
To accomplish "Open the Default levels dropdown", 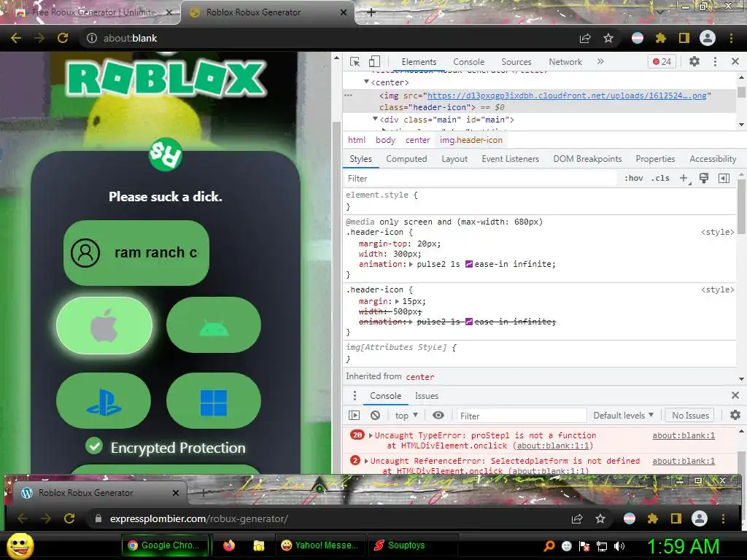I will pos(623,415).
